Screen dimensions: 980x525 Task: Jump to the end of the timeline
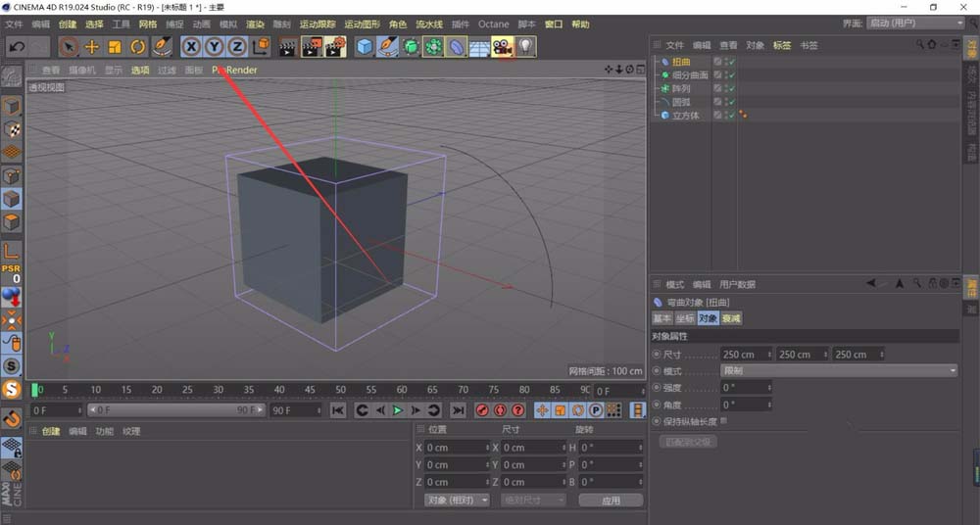coord(458,410)
